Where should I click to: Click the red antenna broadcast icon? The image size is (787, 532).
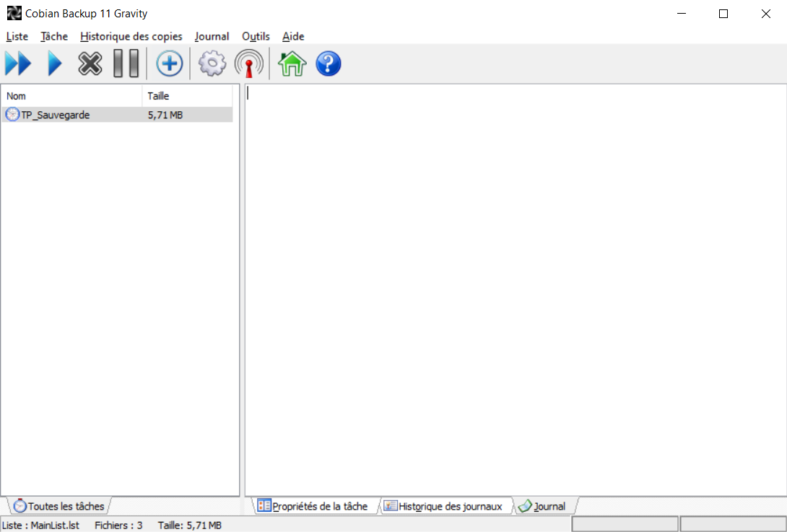[x=248, y=64]
